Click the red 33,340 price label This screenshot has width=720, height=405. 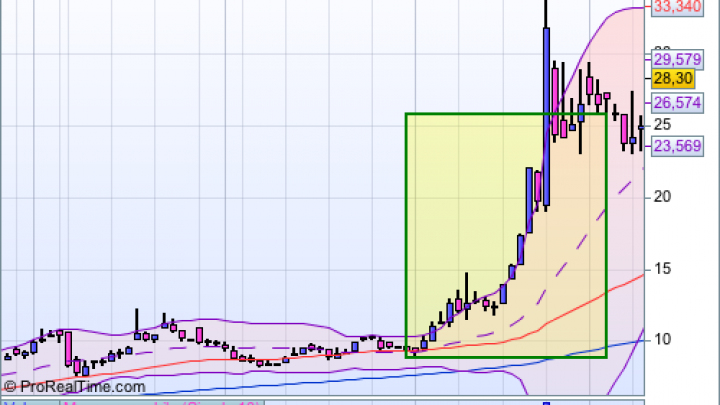coord(677,7)
